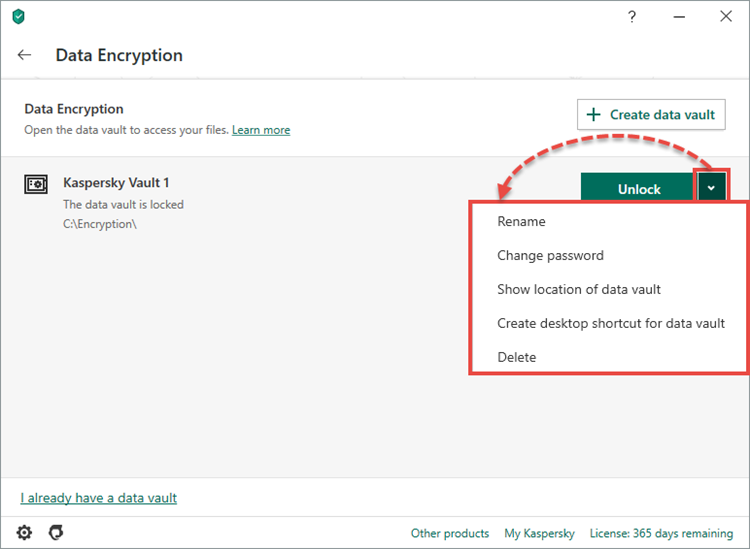Select Create desktop shortcut for data vault
Image resolution: width=750 pixels, height=549 pixels.
610,324
